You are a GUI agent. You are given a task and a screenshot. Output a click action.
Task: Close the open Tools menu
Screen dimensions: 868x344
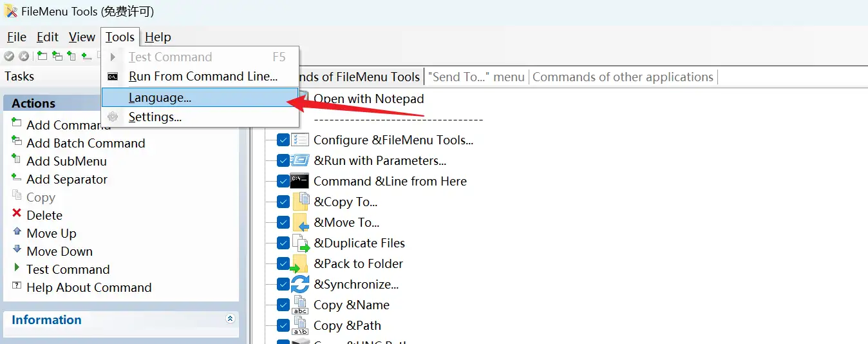[120, 37]
